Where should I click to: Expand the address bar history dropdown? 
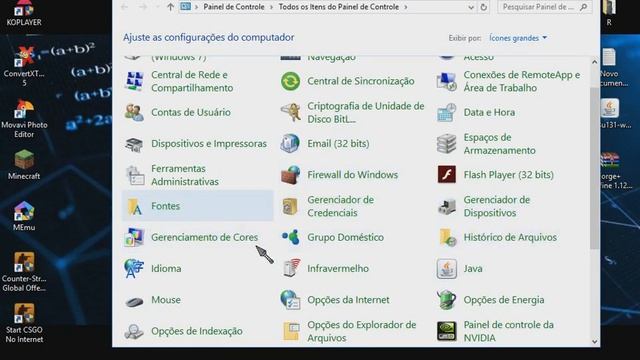471,7
